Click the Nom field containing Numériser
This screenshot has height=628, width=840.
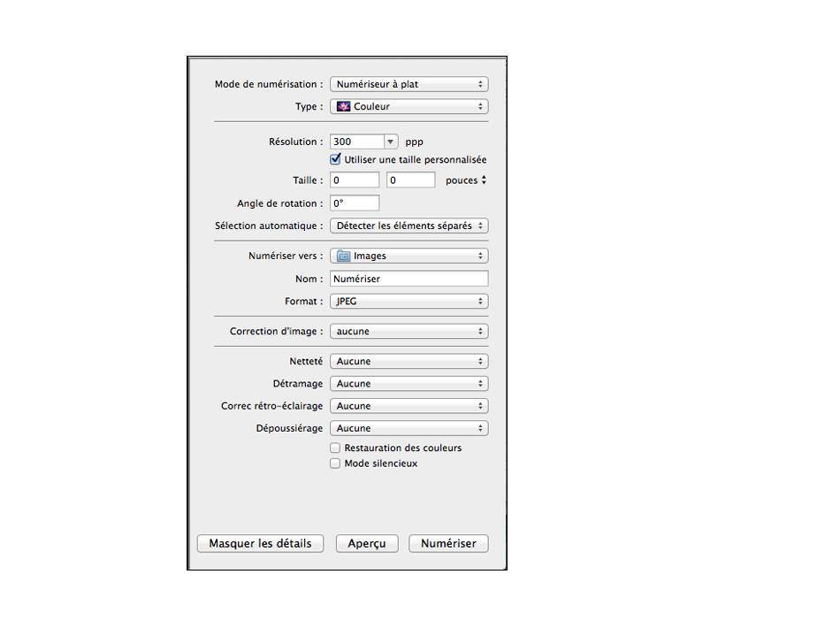tap(409, 279)
